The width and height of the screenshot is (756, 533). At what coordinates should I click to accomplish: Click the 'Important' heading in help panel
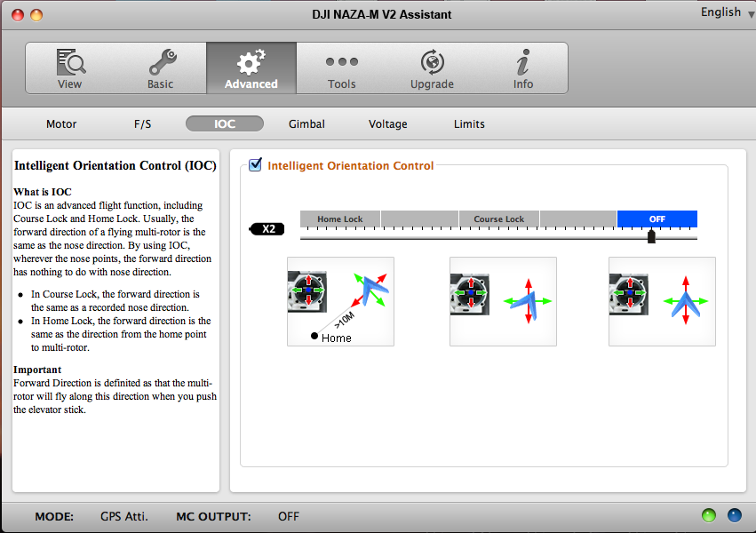[x=37, y=370]
